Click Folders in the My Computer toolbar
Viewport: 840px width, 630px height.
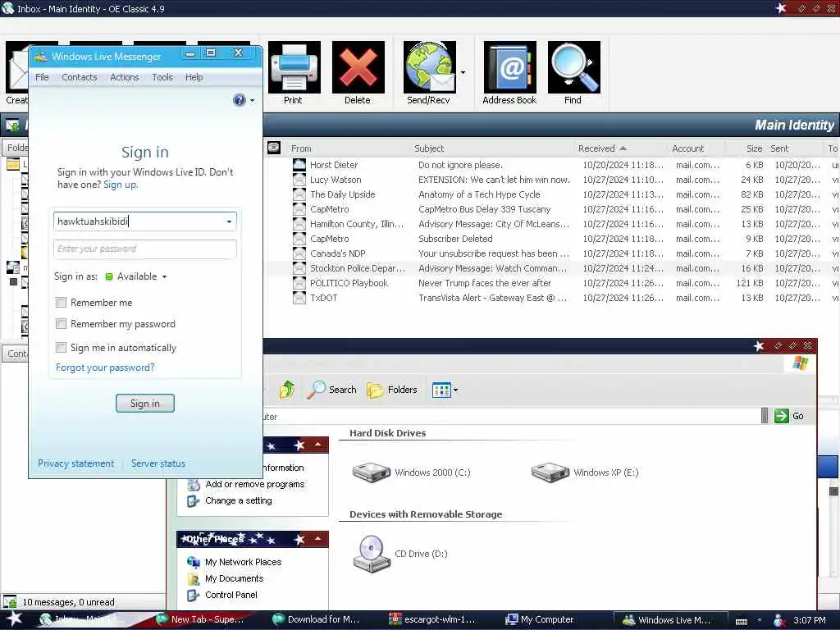tap(392, 390)
